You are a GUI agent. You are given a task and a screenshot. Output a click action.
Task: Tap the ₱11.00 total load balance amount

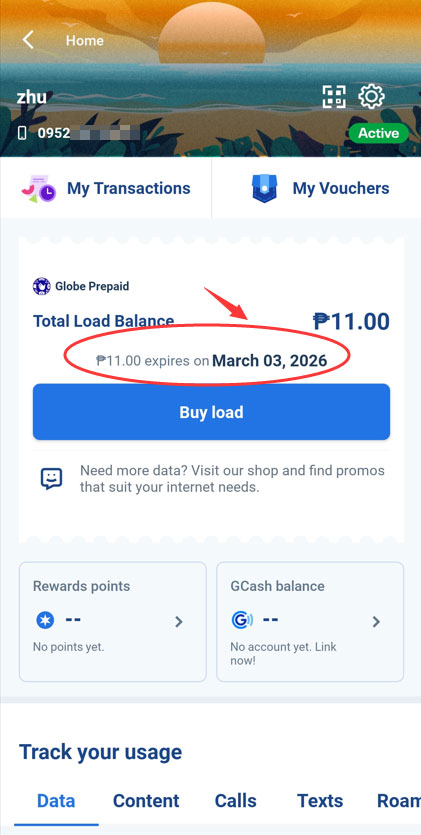coord(351,322)
